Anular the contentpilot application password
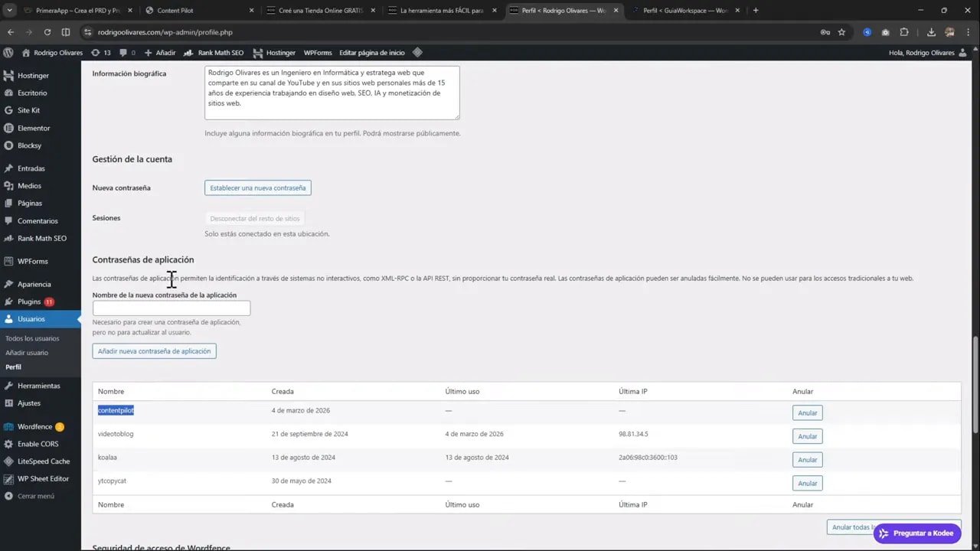The height and width of the screenshot is (551, 980). point(807,412)
